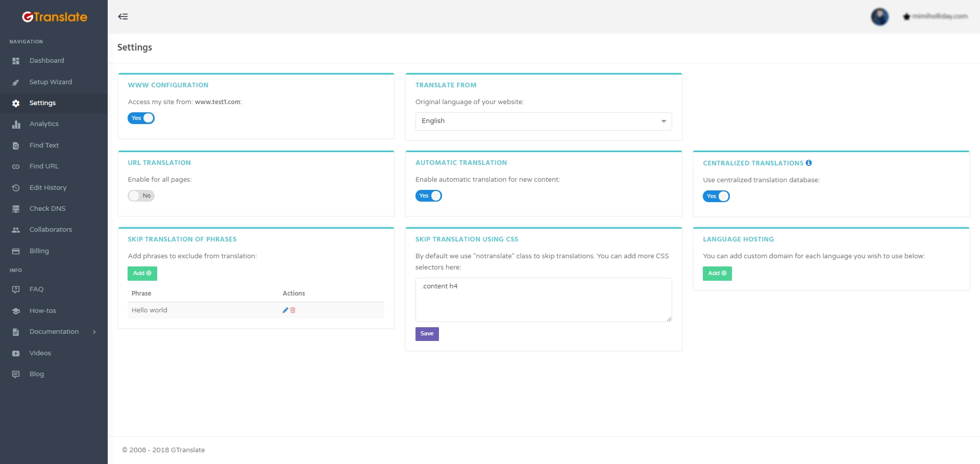The image size is (980, 464).
Task: Open the Billing page
Action: coord(39,251)
